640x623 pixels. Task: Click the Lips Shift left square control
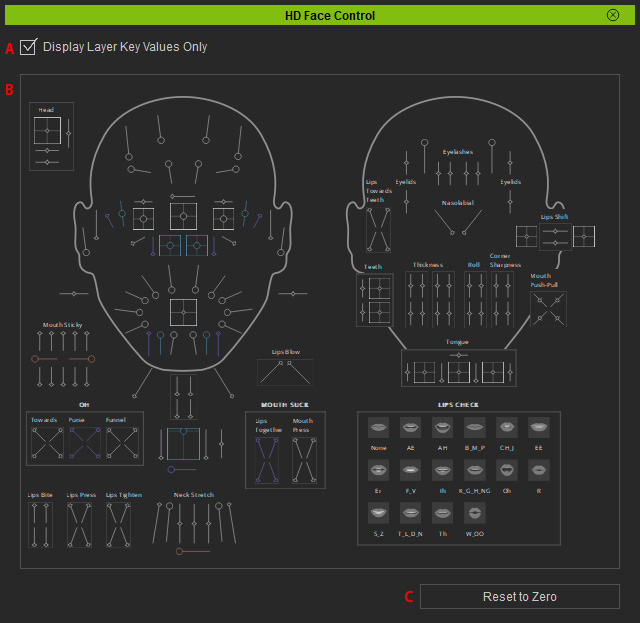tap(527, 237)
